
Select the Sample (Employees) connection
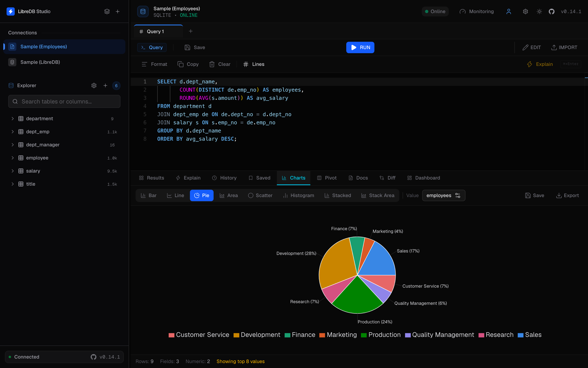pyautogui.click(x=64, y=47)
